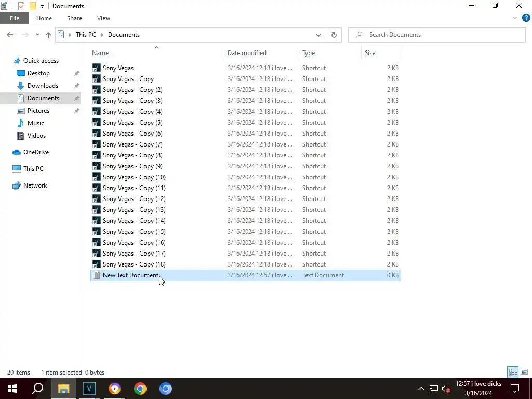Image resolution: width=532 pixels, height=399 pixels.
Task: Switch to the Share ribbon tab
Action: (74, 18)
